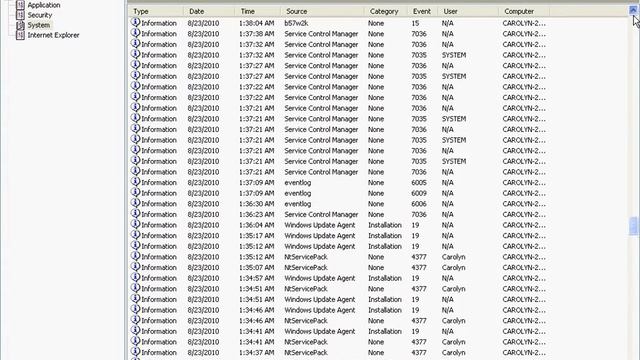Select the 1:35:17 AM time cell
640x360 pixels.
[256, 236]
